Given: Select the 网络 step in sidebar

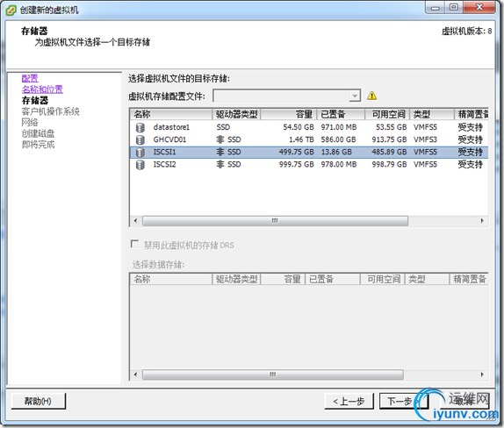Looking at the screenshot, I should (x=30, y=122).
